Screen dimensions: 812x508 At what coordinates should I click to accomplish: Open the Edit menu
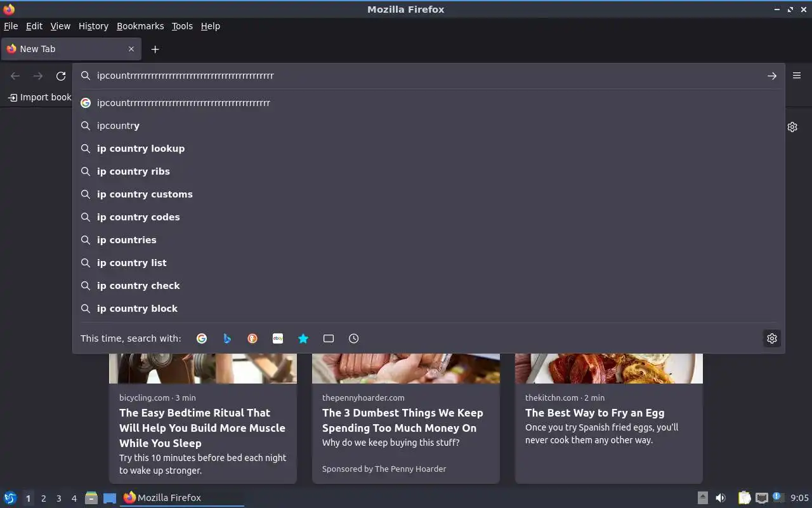[x=34, y=26]
